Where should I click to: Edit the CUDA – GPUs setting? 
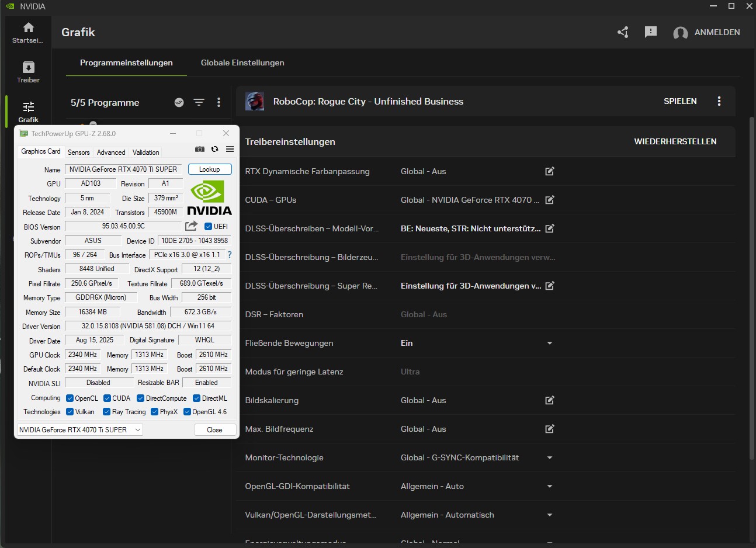(x=550, y=200)
